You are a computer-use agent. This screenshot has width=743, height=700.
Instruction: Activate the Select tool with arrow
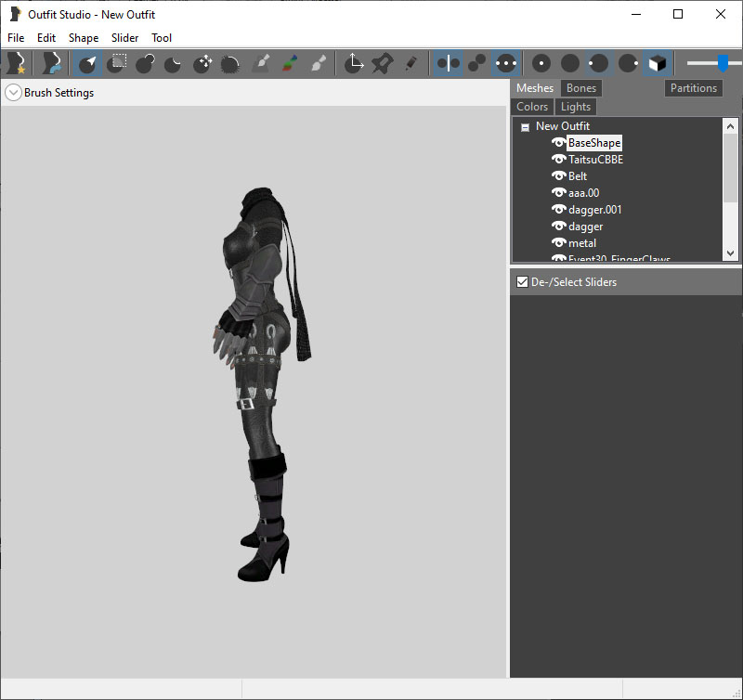click(87, 63)
